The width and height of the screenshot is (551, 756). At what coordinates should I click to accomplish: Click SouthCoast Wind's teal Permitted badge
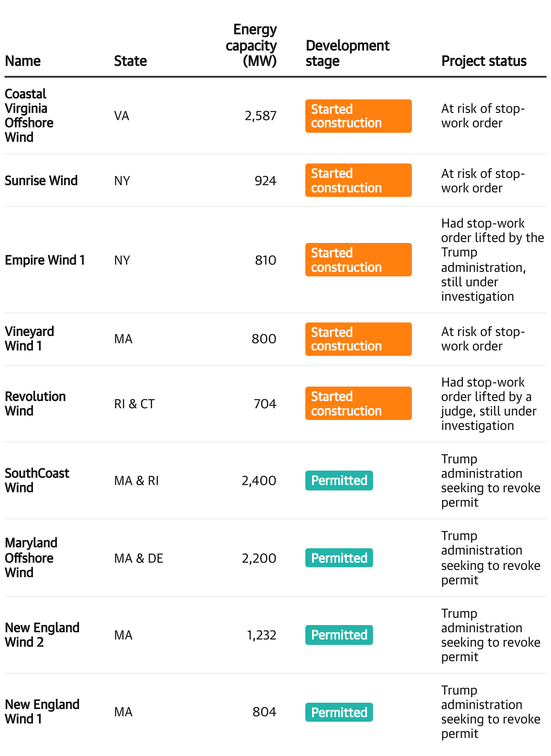tap(339, 481)
